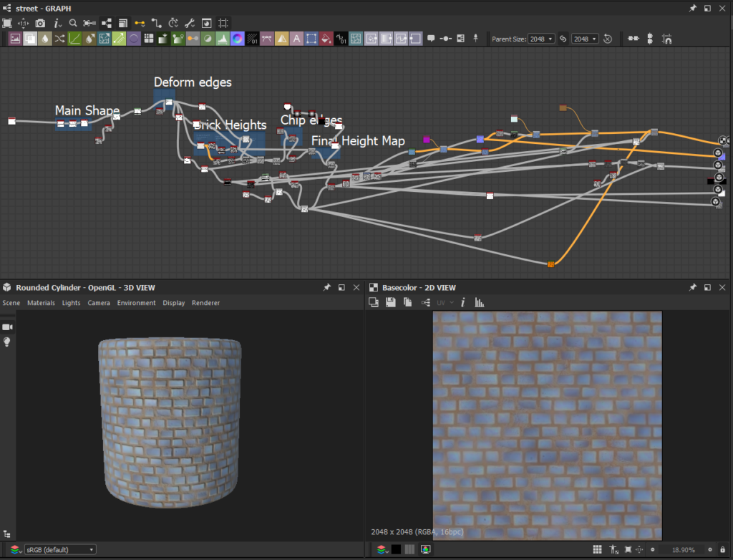733x560 pixels.
Task: Open the Materials menu in 3D view
Action: [41, 303]
